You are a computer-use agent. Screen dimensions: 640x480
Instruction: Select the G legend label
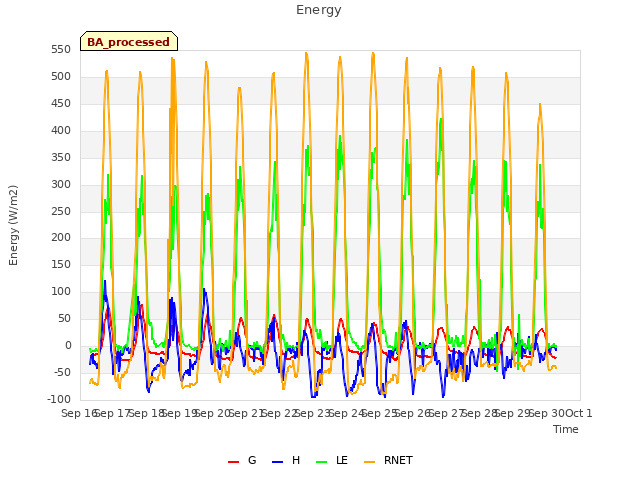[x=252, y=460]
